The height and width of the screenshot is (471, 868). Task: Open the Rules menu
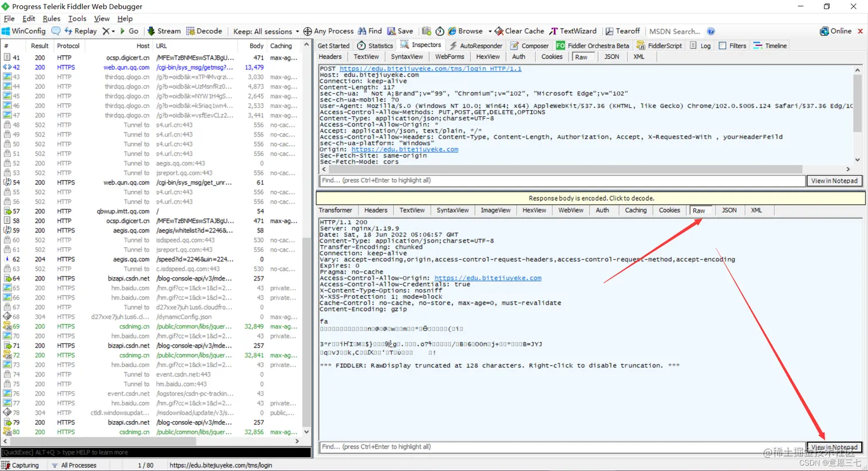51,18
